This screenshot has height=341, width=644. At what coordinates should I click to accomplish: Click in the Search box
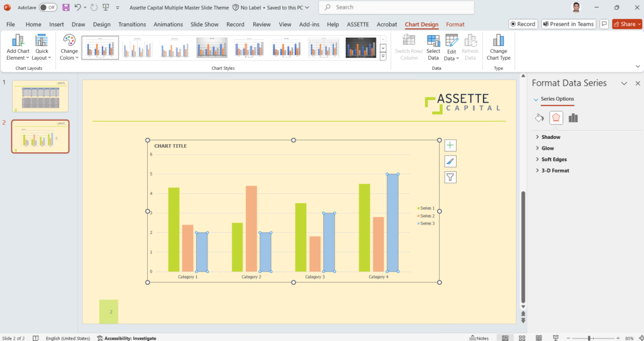pyautogui.click(x=396, y=8)
